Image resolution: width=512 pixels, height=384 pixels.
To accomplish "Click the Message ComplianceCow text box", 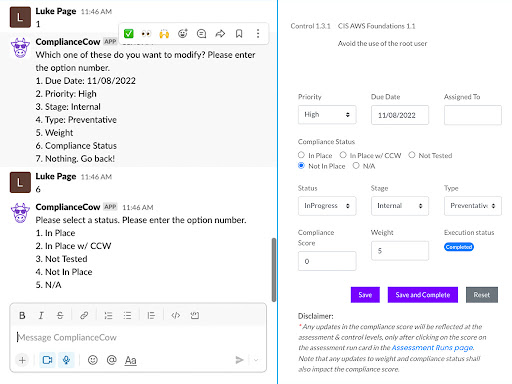I will click(138, 337).
